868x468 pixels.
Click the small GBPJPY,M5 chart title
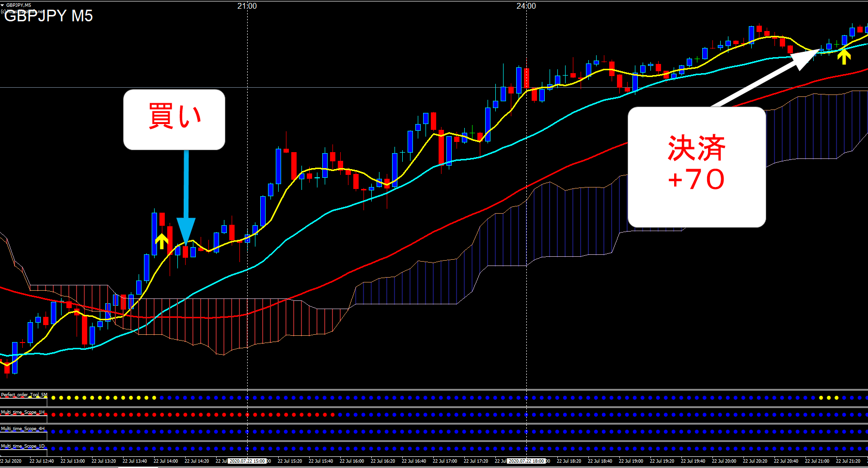[18, 5]
